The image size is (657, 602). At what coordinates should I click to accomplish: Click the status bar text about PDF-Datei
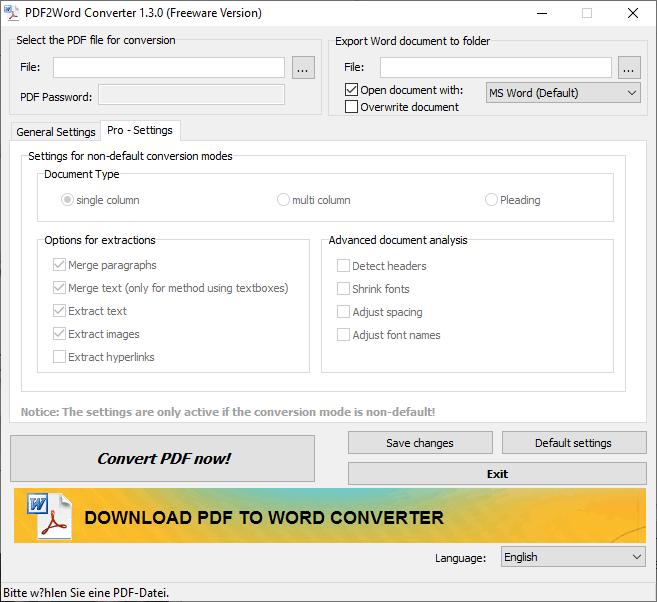click(86, 593)
